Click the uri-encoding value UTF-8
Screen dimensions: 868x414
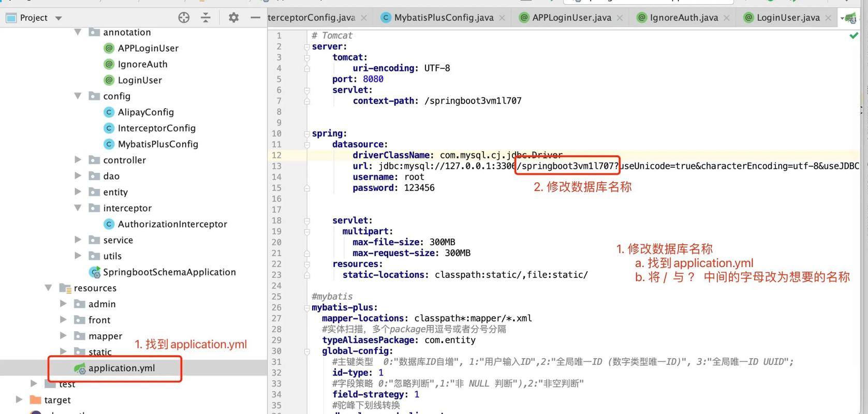click(437, 68)
